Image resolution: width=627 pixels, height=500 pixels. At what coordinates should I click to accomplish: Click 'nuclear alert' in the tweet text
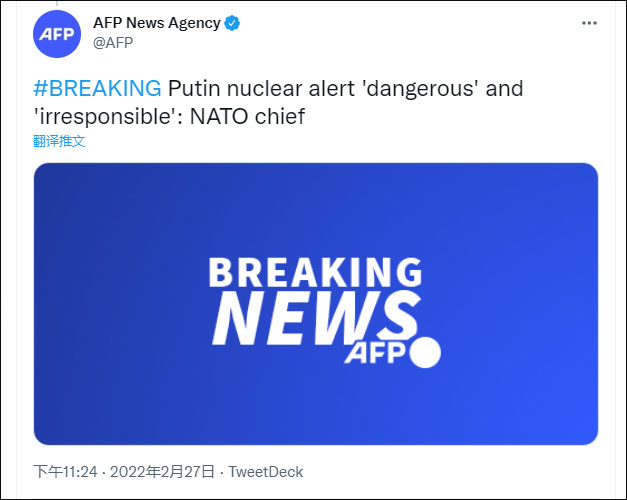pyautogui.click(x=294, y=88)
